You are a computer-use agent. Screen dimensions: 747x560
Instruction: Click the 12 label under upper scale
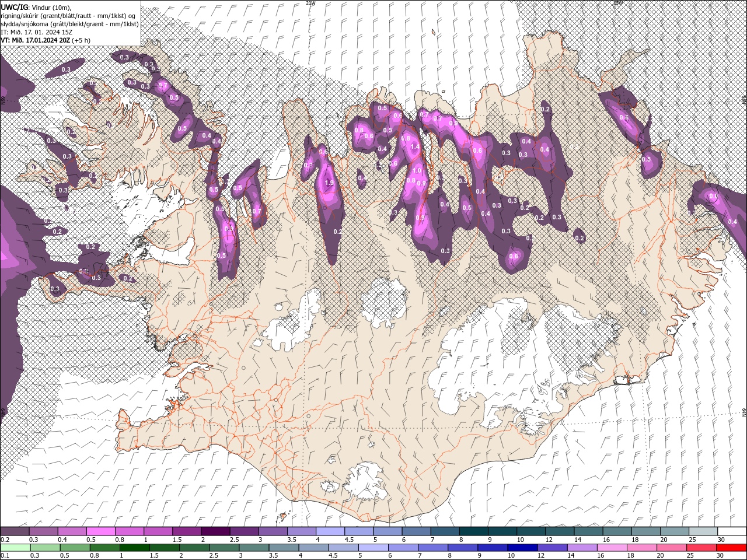548,540
